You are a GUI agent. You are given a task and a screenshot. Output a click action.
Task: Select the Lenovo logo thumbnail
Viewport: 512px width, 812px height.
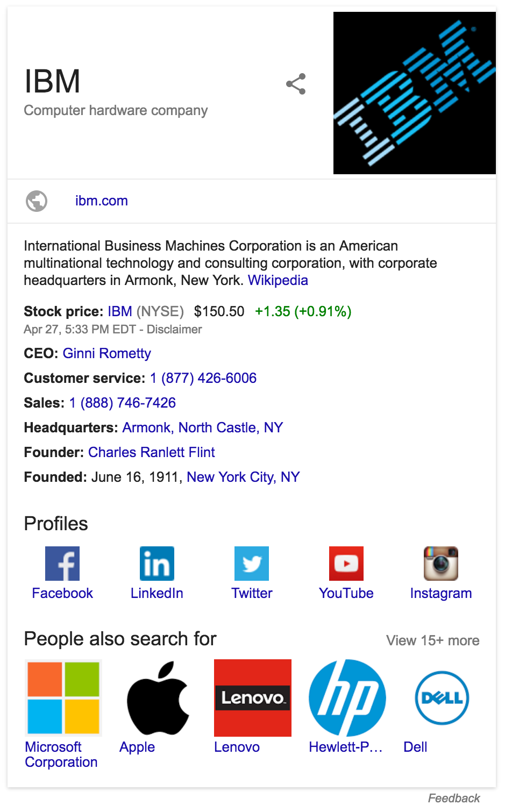point(252,697)
